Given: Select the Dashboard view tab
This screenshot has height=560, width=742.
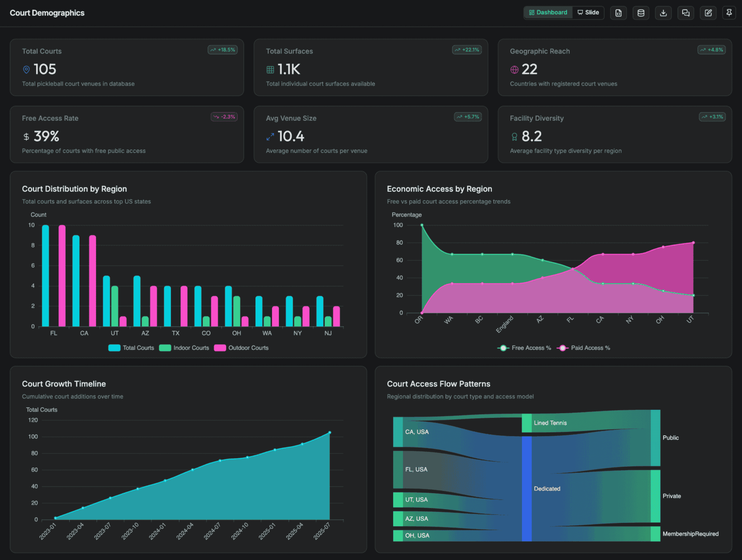Looking at the screenshot, I should [548, 12].
